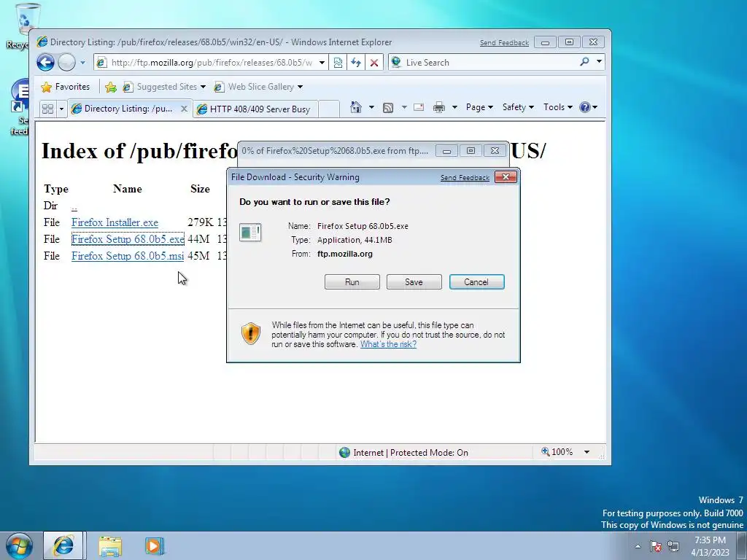Screen dimensions: 747x560
Task: Click the Home icon in command bar
Action: [356, 107]
